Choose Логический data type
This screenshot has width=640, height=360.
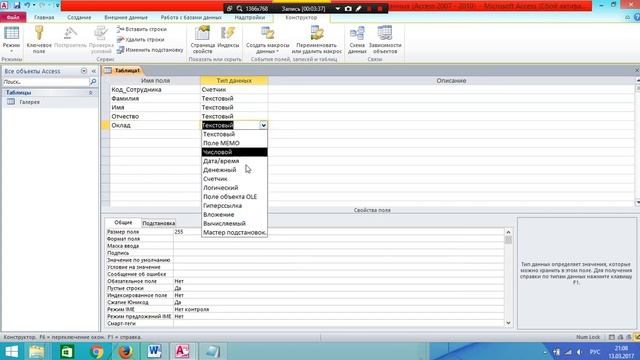(234, 188)
